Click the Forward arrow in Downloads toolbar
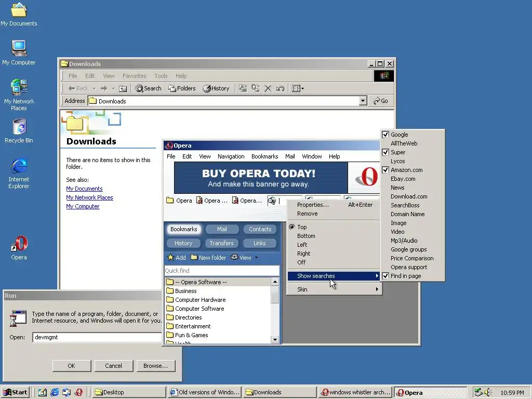 [104, 88]
